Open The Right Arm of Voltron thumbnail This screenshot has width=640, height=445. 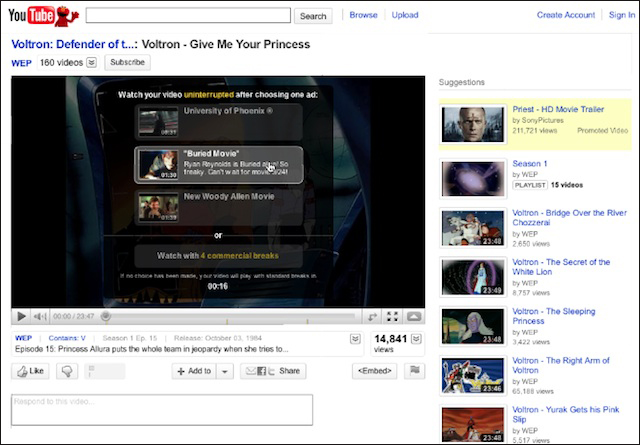(x=473, y=376)
